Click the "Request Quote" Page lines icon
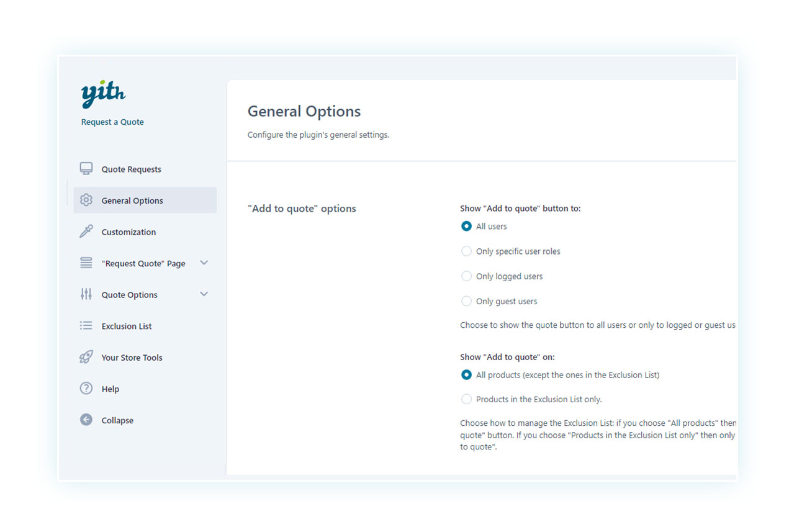The width and height of the screenshot is (807, 532). [x=86, y=263]
